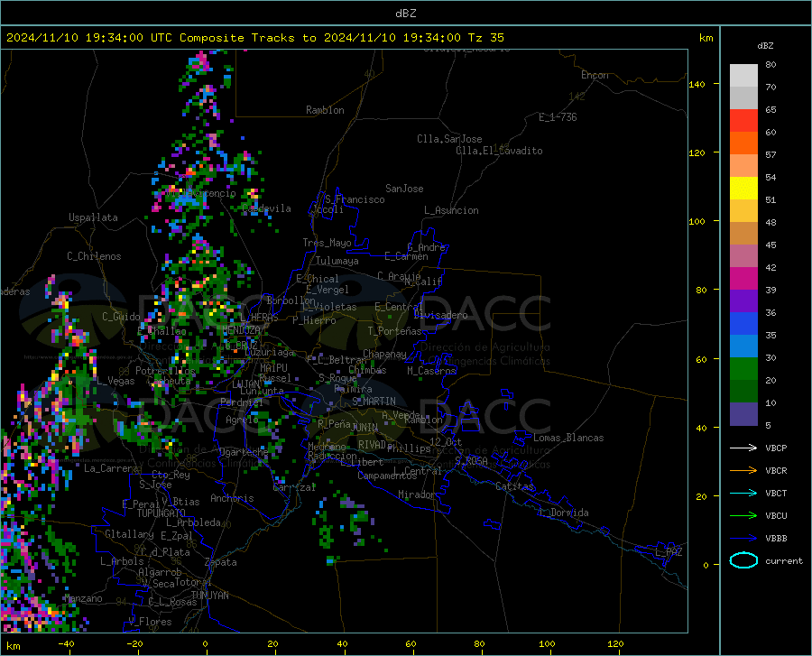Image resolution: width=812 pixels, height=656 pixels.
Task: Select the yellow 54 dBZ color swatch
Action: (743, 189)
